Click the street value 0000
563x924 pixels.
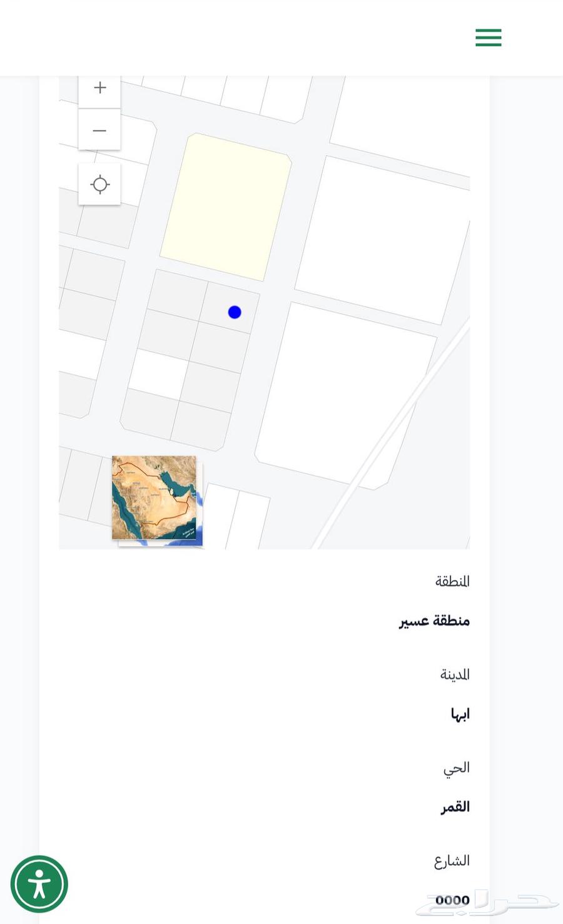tap(452, 900)
